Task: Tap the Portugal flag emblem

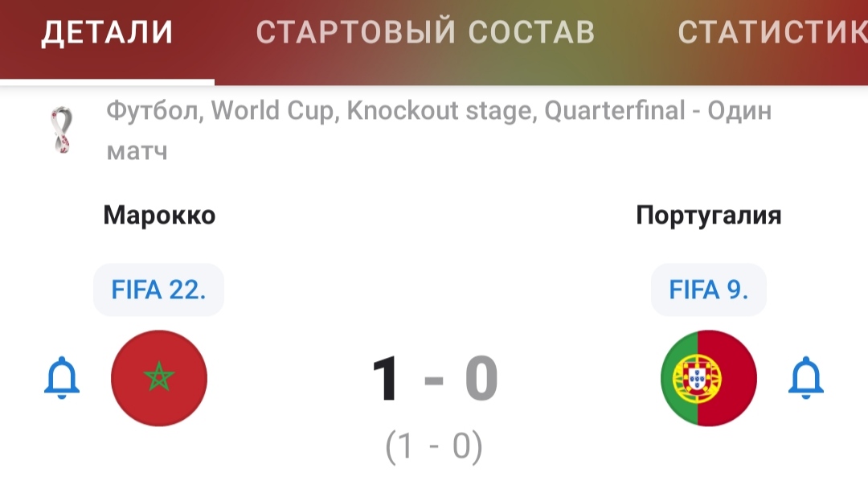Action: click(709, 378)
